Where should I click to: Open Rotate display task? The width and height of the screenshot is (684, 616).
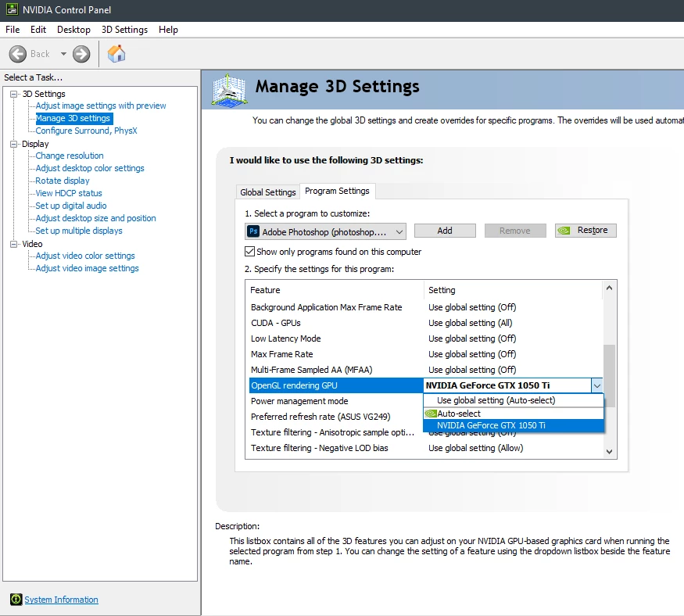click(63, 181)
